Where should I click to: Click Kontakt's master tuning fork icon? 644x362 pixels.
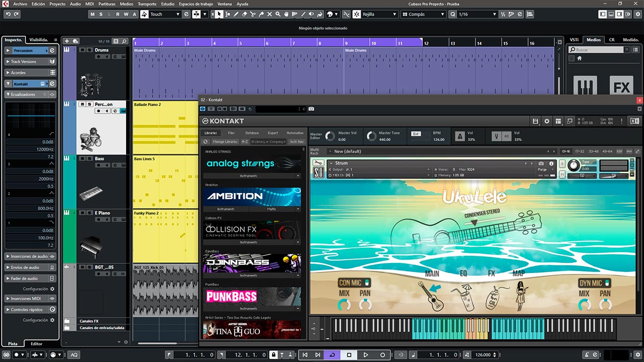497,136
